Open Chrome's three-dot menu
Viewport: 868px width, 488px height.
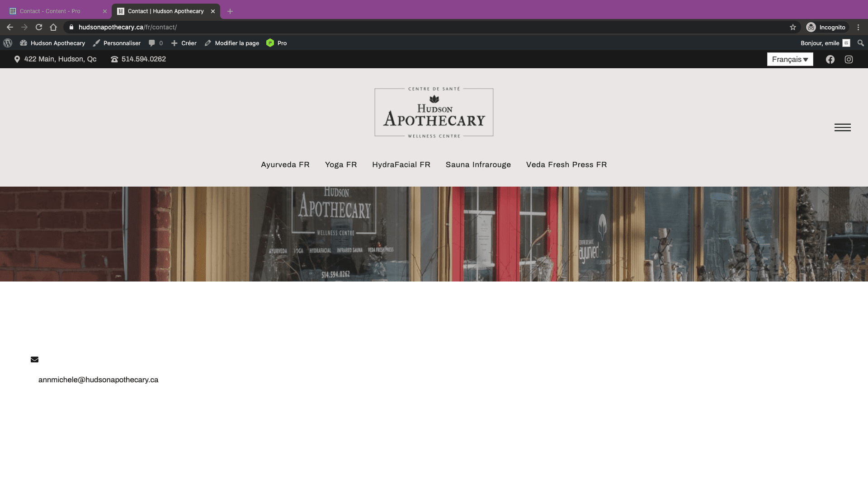pyautogui.click(x=858, y=27)
